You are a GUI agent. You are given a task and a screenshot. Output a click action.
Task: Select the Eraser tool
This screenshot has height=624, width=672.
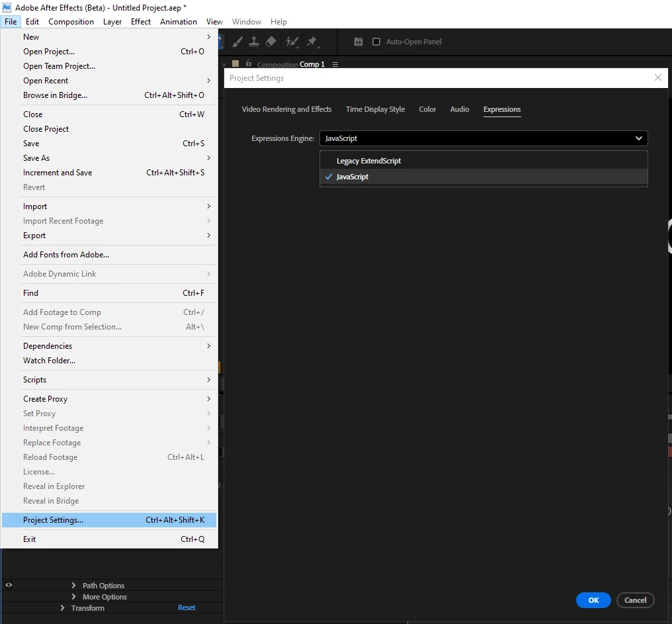tap(271, 42)
